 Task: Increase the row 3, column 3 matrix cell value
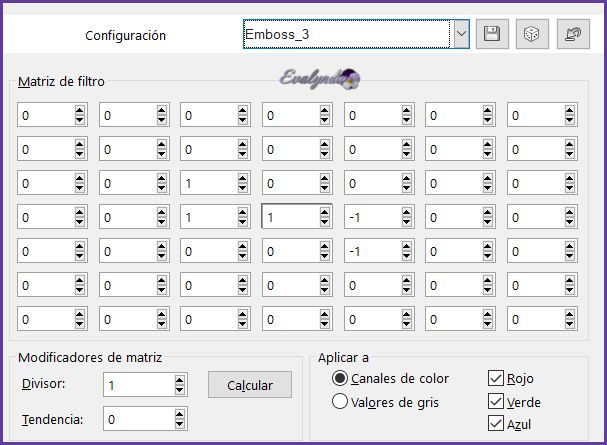[243, 178]
